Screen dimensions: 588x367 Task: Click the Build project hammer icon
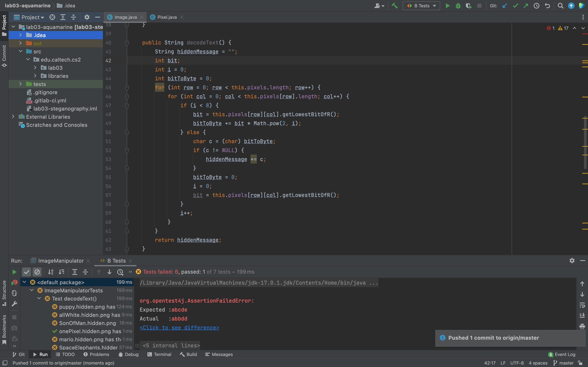tap(395, 6)
